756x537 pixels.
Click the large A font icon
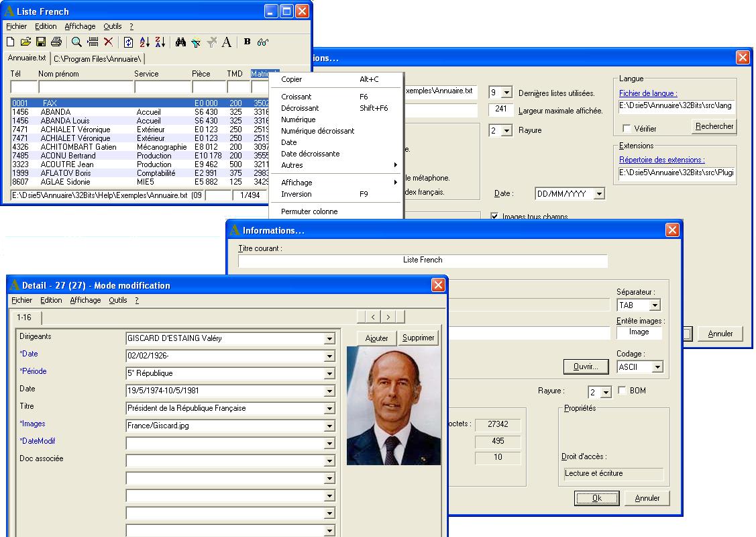click(x=227, y=42)
